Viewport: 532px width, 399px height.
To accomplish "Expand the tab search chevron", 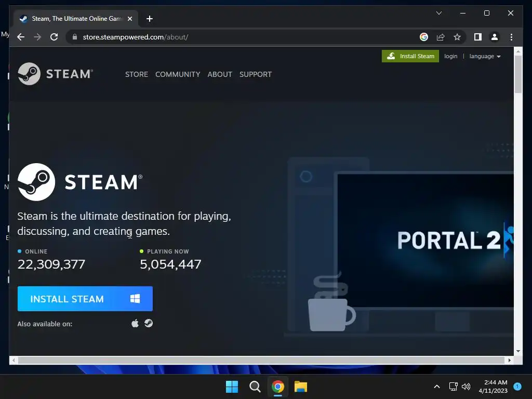I will pos(438,13).
